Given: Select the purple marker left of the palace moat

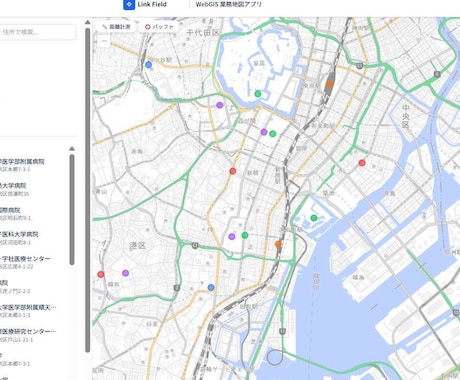Looking at the screenshot, I should pos(219,105).
